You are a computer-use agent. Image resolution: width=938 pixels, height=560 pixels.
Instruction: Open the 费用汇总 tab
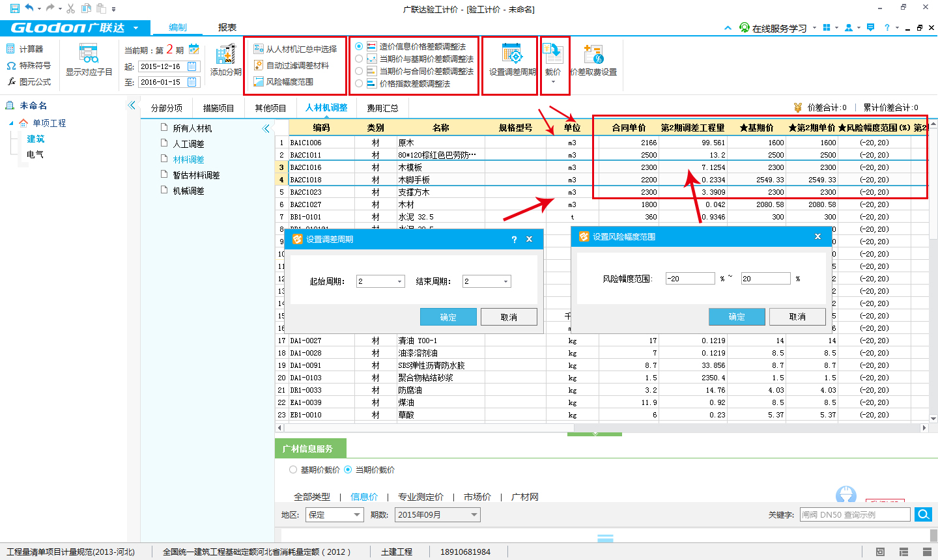point(382,108)
